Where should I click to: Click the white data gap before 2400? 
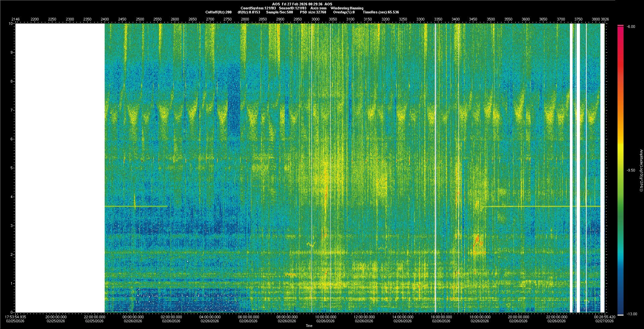pyautogui.click(x=60, y=168)
